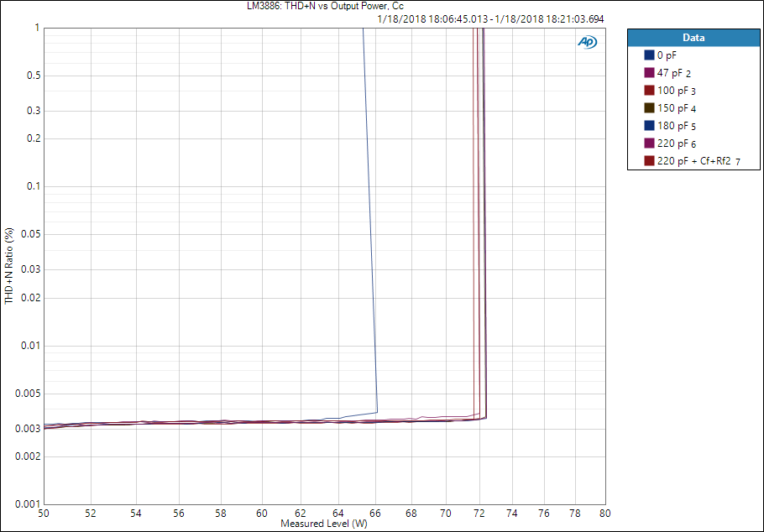Click the 'Measured Level (W)' axis label
This screenshot has width=764, height=532.
point(324,524)
